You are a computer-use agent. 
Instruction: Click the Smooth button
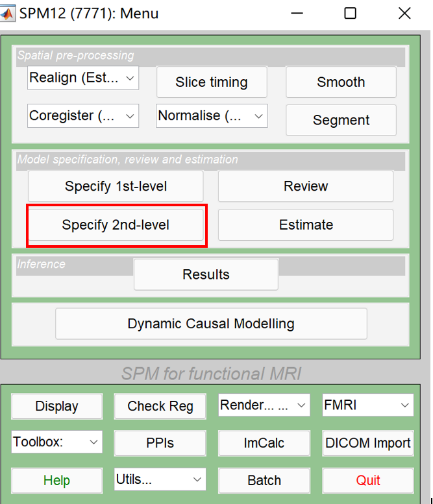(x=341, y=82)
